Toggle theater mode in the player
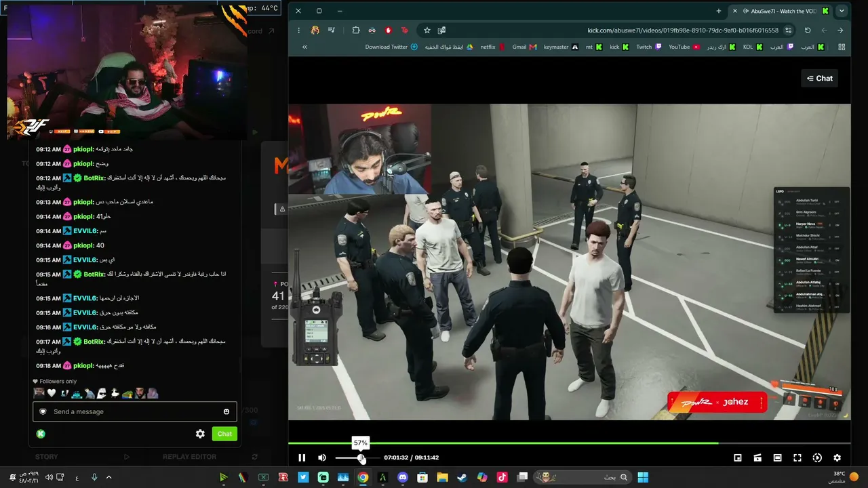This screenshot has height=488, width=868. point(778,458)
